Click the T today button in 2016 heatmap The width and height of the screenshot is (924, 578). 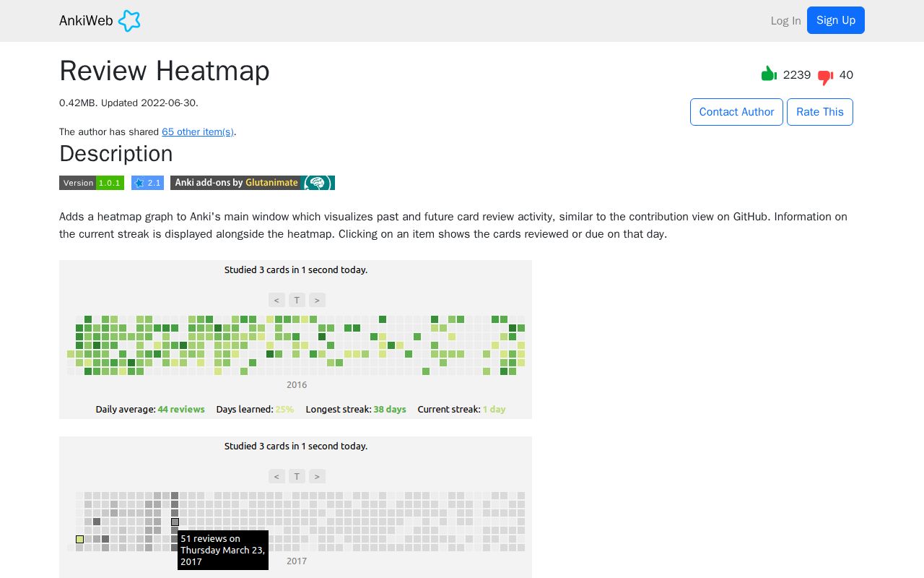(x=297, y=300)
